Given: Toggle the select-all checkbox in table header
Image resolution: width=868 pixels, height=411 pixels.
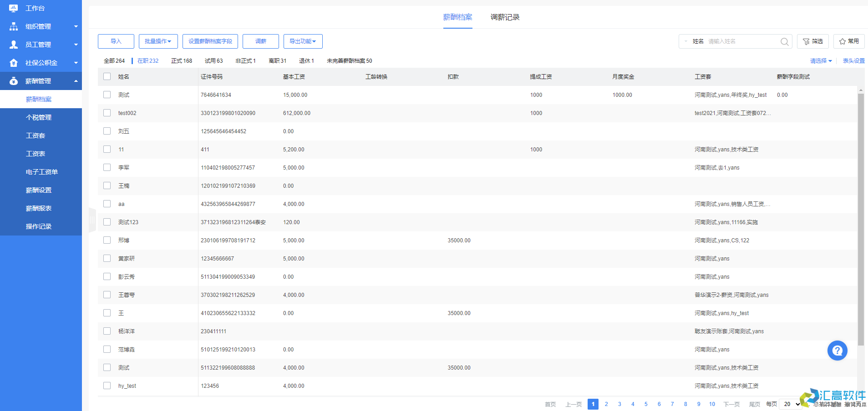Looking at the screenshot, I should pyautogui.click(x=107, y=76).
